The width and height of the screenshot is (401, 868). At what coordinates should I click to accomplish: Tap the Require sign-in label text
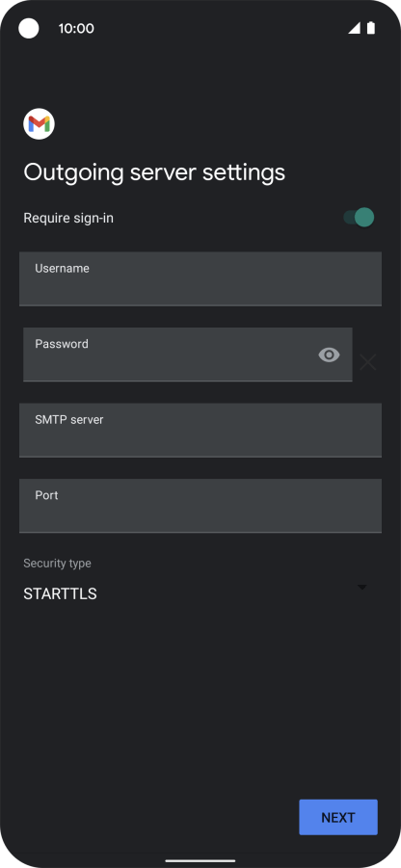(68, 218)
